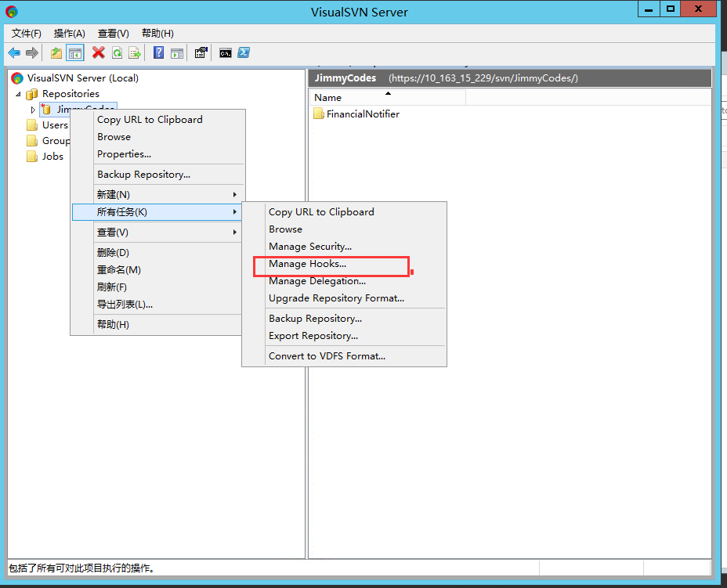Click the VisualSVN Server (Local) root icon
The height and width of the screenshot is (588, 727).
click(17, 78)
